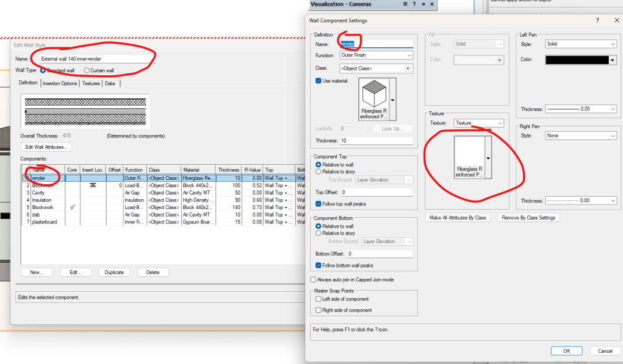Click the pin icon on Visualization - Cameras palette
Viewport: 623px width, 364px height.
pyautogui.click(x=424, y=4)
